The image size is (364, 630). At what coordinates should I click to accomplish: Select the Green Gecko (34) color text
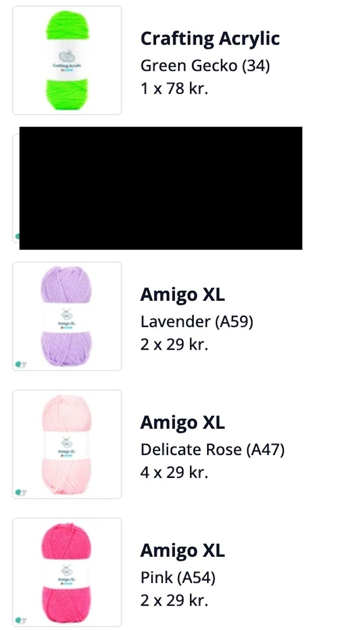205,66
